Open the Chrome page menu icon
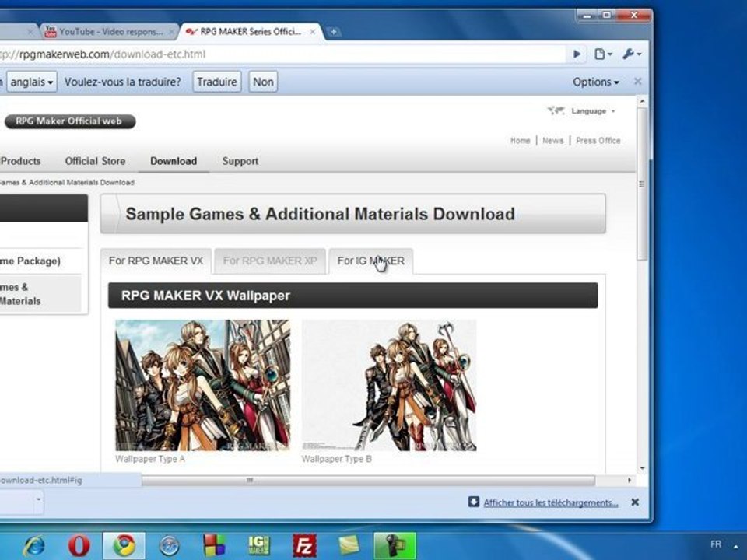 tap(602, 54)
